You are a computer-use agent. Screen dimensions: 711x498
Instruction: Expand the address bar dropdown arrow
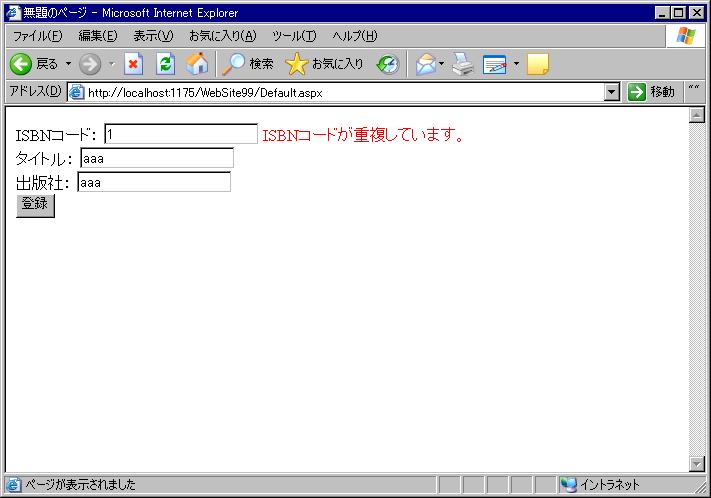pyautogui.click(x=612, y=93)
